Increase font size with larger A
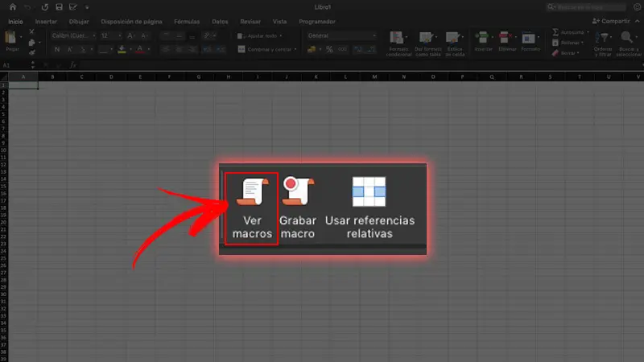This screenshot has width=644, height=362. (130, 36)
